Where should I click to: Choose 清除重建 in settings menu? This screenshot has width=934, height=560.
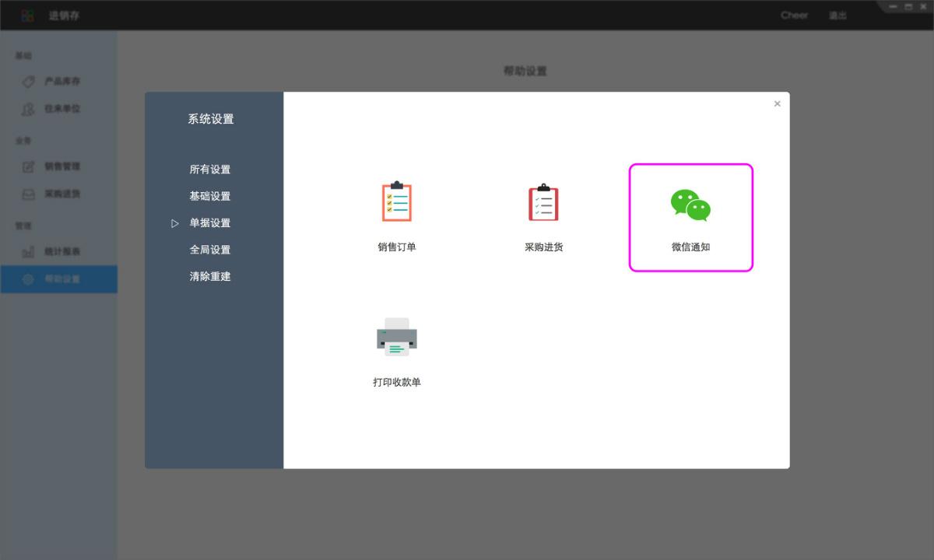[210, 276]
